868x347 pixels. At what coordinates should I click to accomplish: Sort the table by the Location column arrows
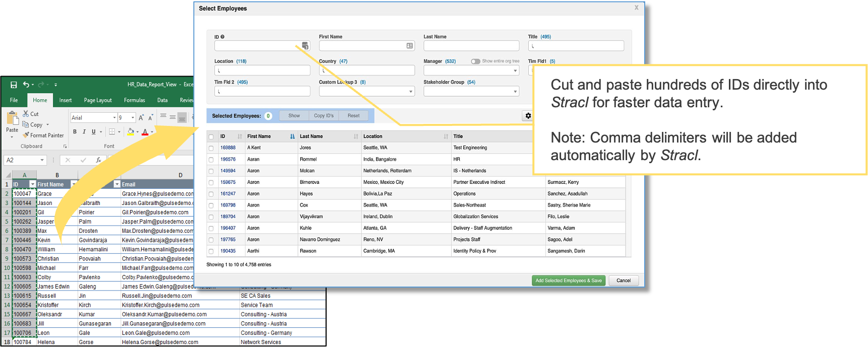pyautogui.click(x=446, y=136)
